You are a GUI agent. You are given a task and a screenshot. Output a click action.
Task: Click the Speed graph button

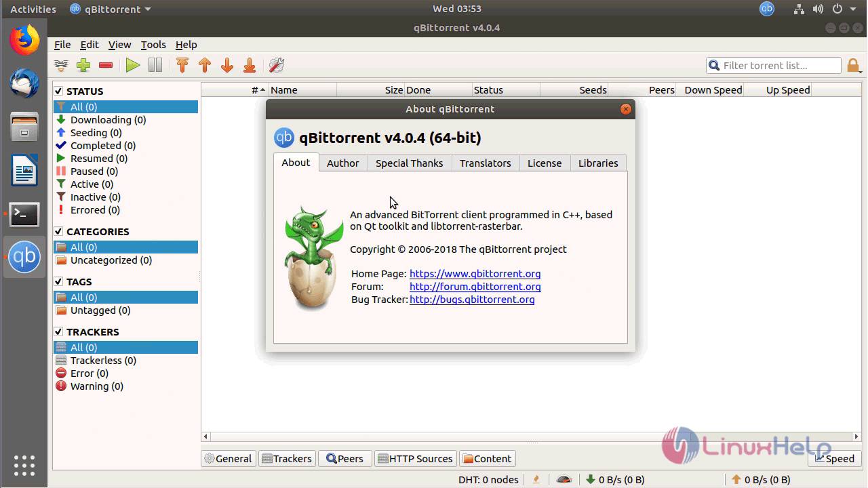[835, 459]
